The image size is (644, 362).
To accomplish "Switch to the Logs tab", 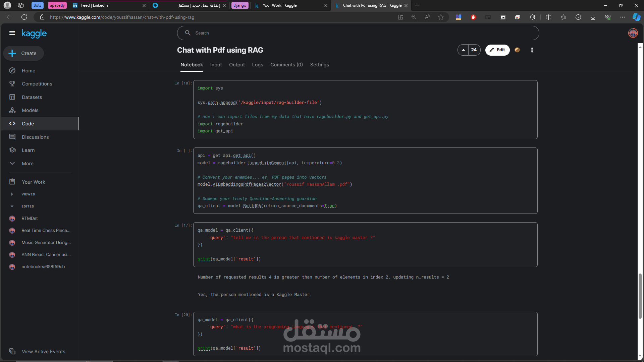I will click(x=258, y=65).
